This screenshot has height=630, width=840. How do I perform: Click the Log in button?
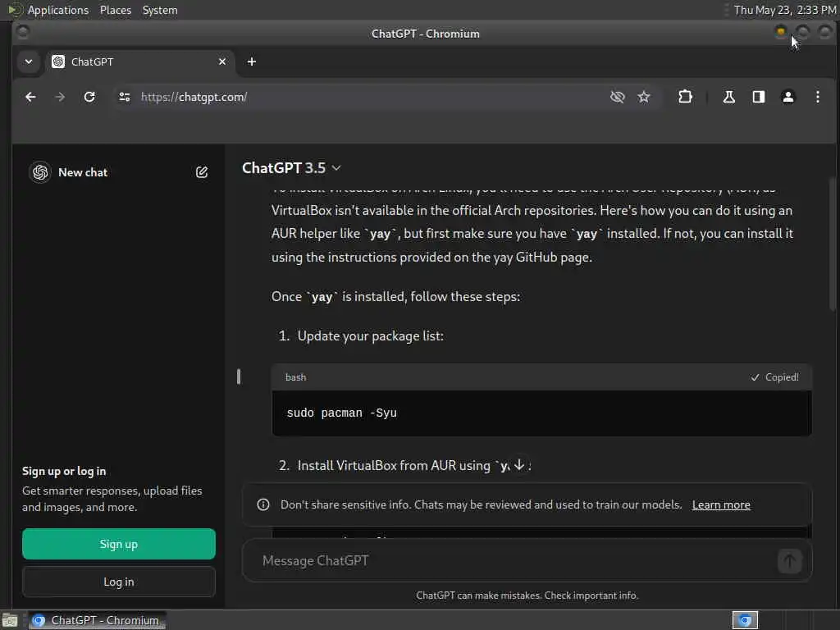119,582
